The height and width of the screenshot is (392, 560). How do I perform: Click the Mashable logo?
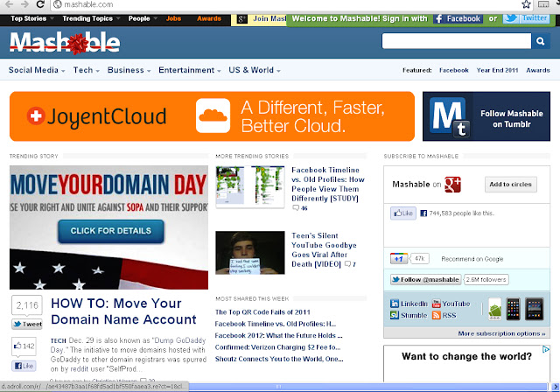[x=65, y=43]
